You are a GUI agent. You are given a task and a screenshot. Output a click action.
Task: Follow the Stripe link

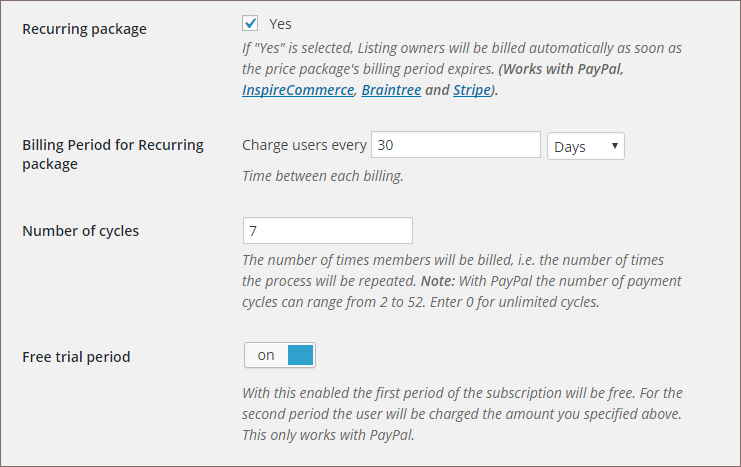click(x=472, y=90)
